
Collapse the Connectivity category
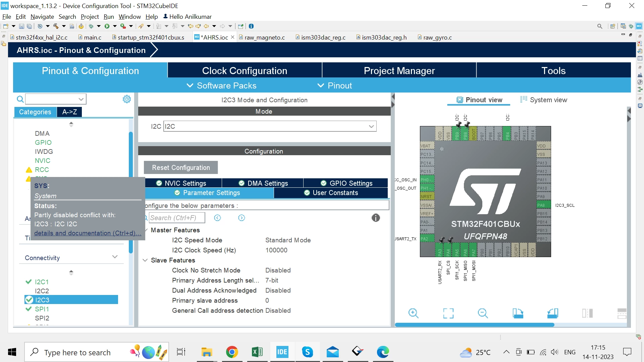pos(115,257)
